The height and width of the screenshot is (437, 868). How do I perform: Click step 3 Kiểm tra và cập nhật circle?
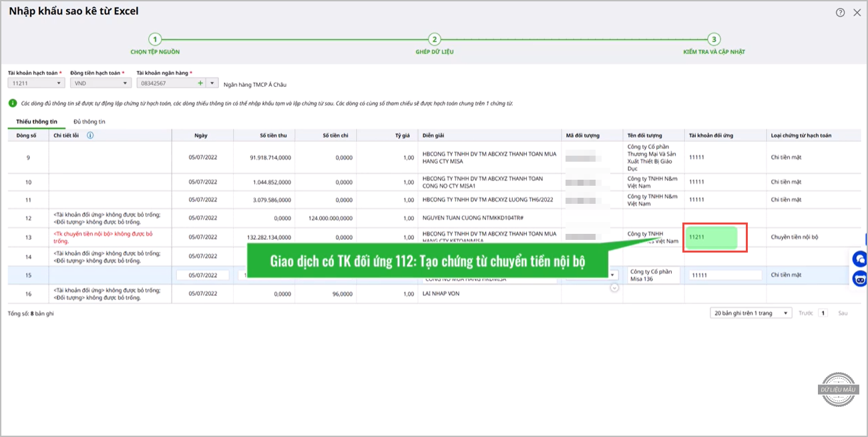coord(714,39)
